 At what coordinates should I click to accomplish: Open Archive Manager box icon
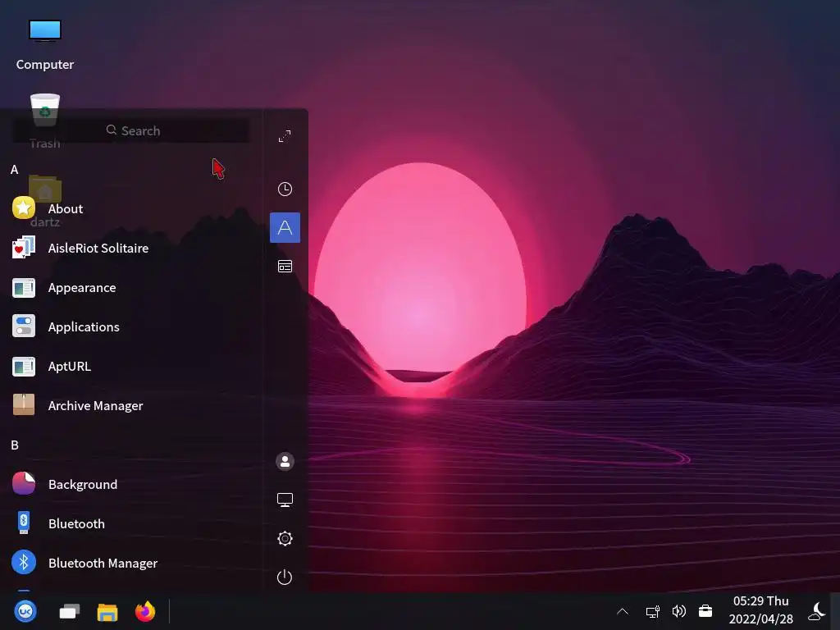24,405
